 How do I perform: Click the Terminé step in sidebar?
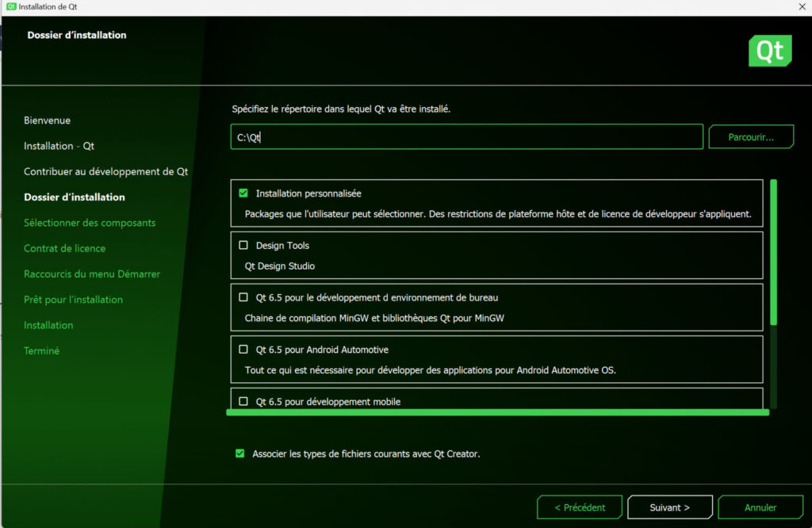[41, 351]
